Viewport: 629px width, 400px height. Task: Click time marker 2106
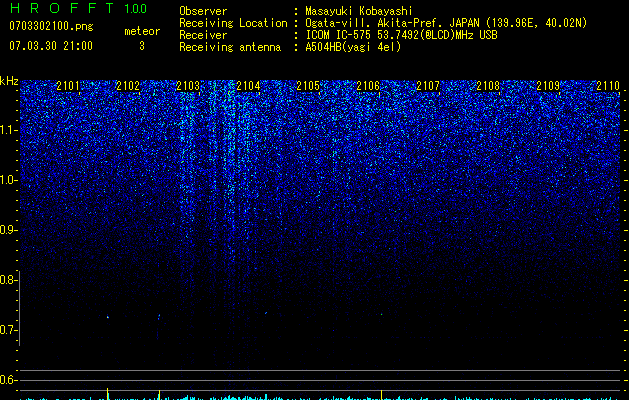(x=368, y=86)
